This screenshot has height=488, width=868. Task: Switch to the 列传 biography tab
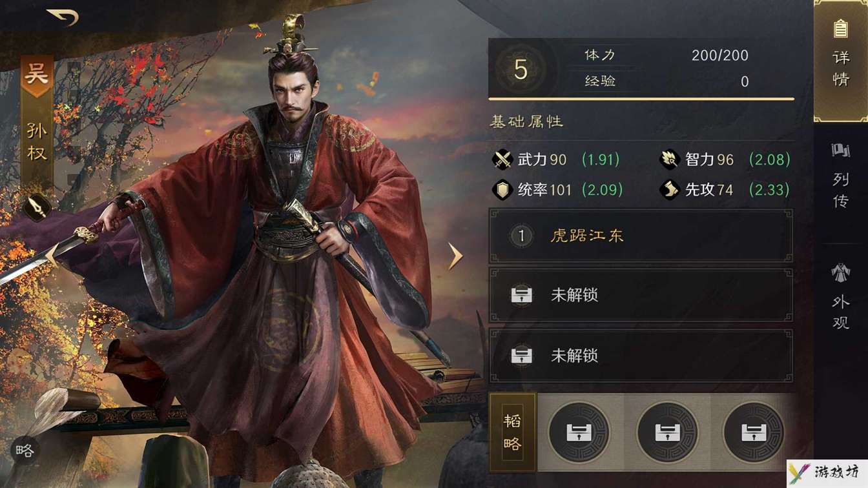tap(840, 178)
